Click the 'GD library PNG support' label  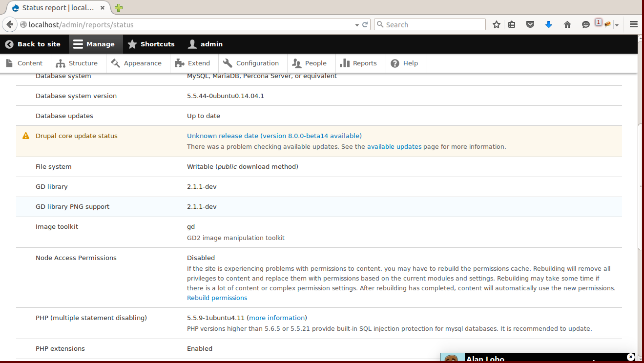[x=73, y=207]
